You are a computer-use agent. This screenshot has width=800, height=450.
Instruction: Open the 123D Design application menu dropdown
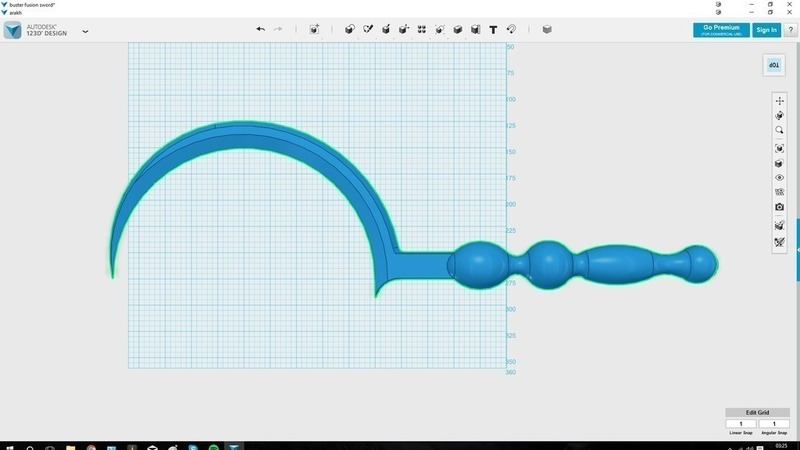pyautogui.click(x=85, y=31)
